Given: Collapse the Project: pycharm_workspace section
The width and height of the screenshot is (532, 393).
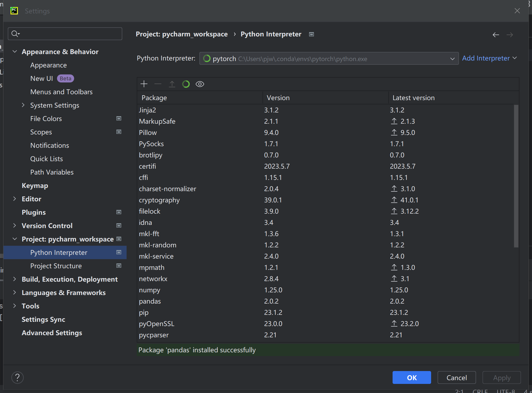Looking at the screenshot, I should 15,239.
